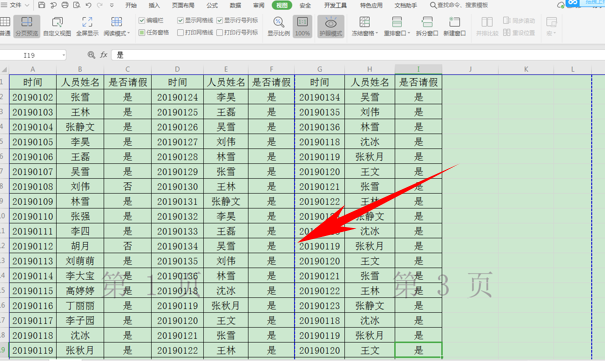Click cell containing 刘萌萌
This screenshot has height=361, width=605.
click(x=80, y=261)
